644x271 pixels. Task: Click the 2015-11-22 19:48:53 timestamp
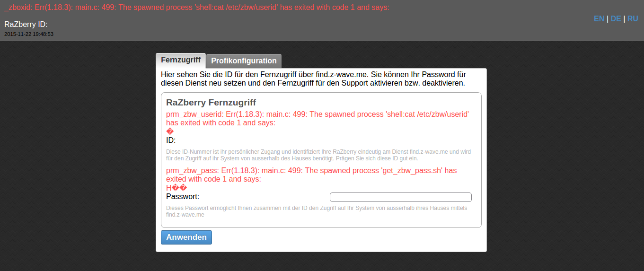29,34
